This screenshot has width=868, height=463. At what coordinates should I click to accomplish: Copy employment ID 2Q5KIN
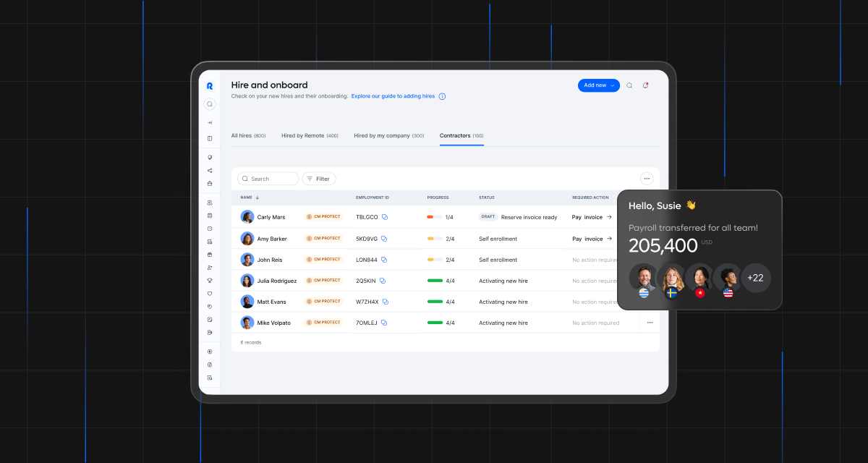pyautogui.click(x=382, y=281)
